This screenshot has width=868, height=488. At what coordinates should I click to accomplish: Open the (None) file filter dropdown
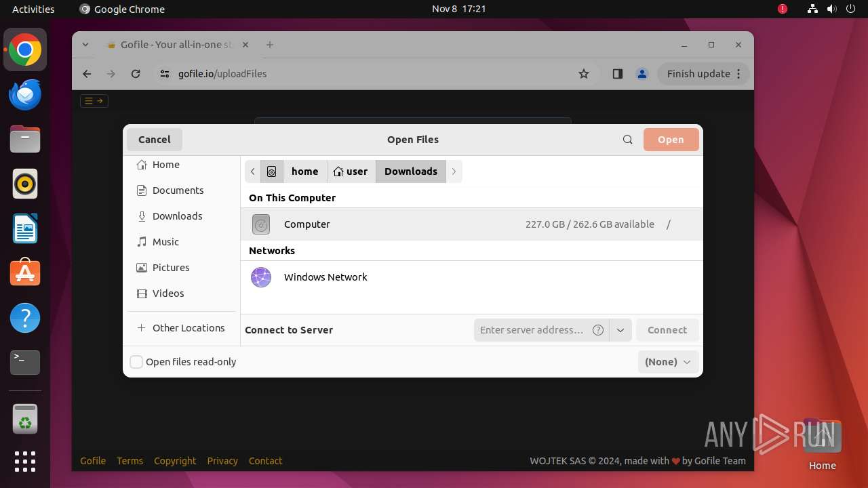pyautogui.click(x=668, y=362)
